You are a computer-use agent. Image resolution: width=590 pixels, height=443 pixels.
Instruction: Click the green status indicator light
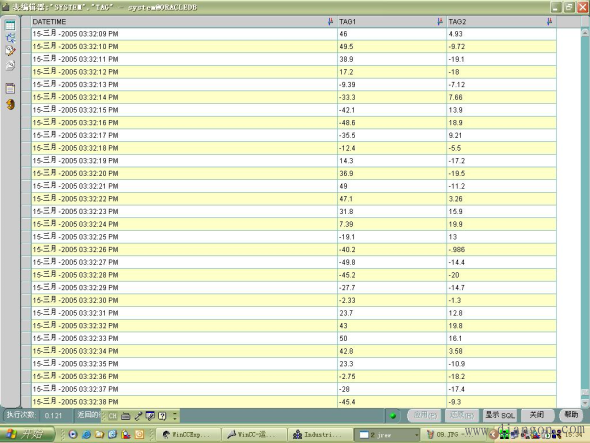(x=393, y=416)
